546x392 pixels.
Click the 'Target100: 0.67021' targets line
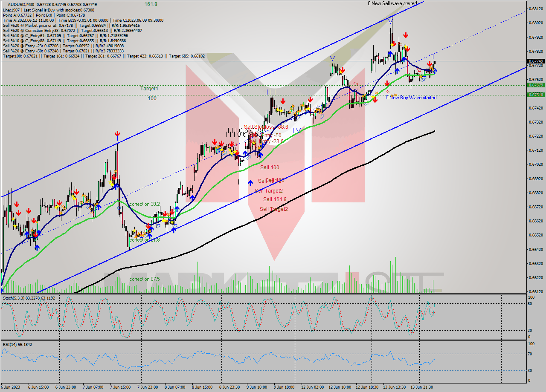point(104,56)
